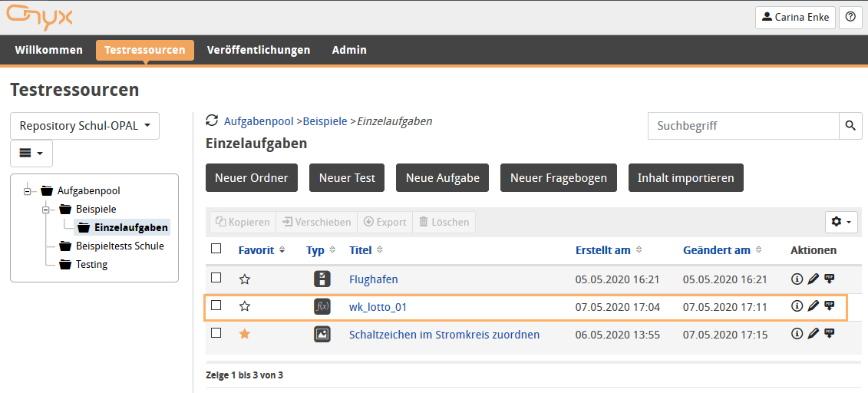This screenshot has width=868, height=393.
Task: Open the Admin menu tab
Action: 349,50
